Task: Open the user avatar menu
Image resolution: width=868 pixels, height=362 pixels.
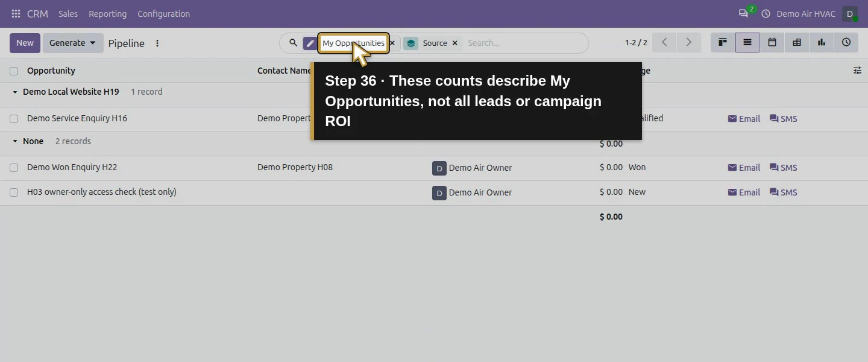Action: coord(850,14)
